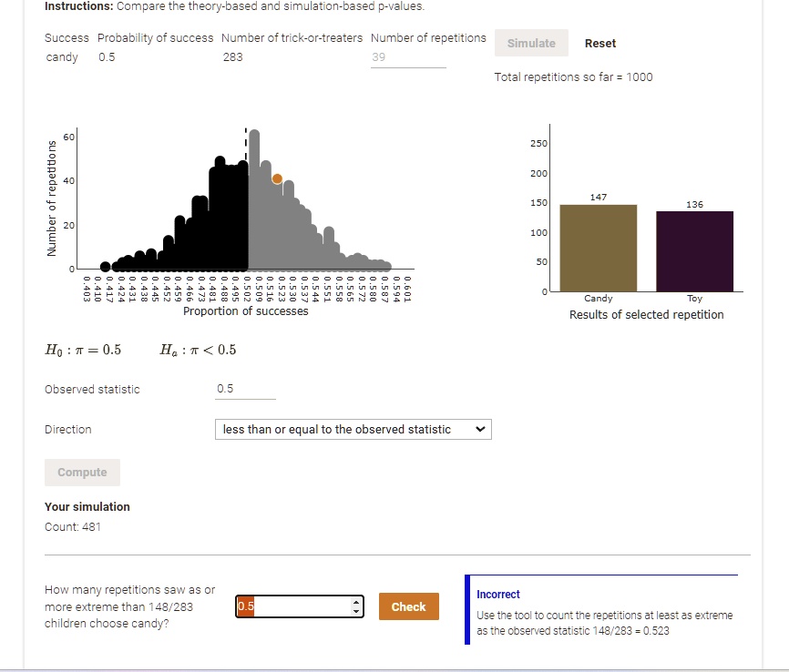Open the Direction dropdown

[353, 429]
